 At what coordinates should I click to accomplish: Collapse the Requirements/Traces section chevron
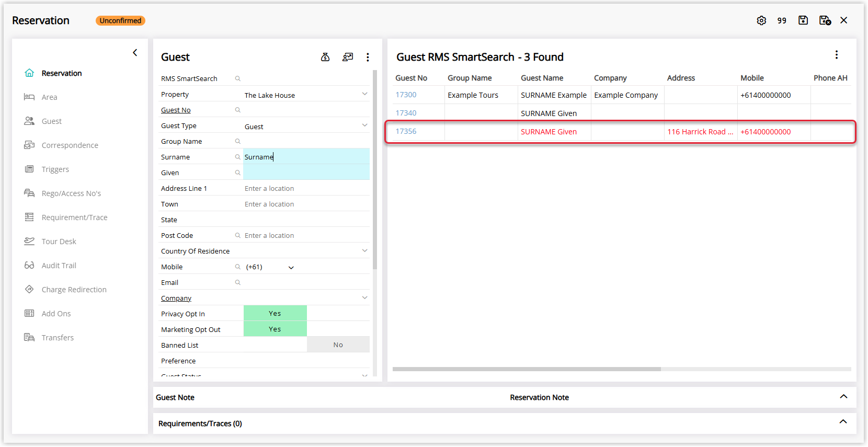pos(843,422)
